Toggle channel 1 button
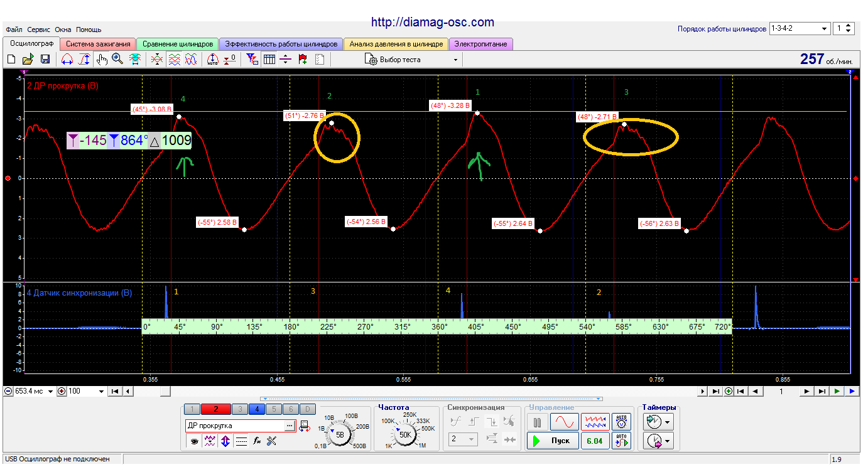Viewport: 868px width, 467px height. [x=193, y=409]
